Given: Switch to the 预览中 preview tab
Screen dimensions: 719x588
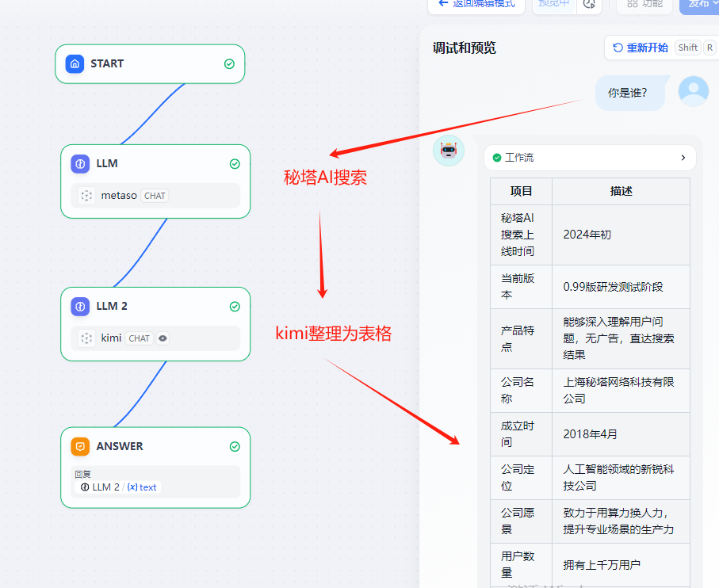Looking at the screenshot, I should click(553, 4).
